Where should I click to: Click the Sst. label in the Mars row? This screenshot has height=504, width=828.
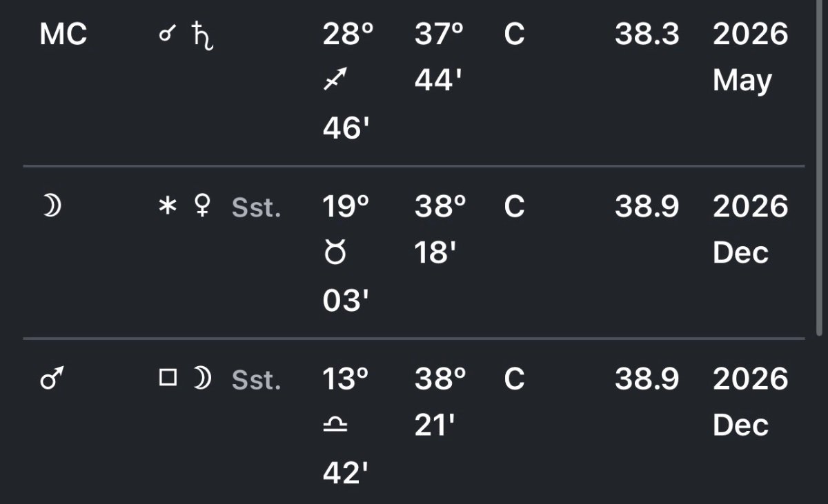click(257, 380)
